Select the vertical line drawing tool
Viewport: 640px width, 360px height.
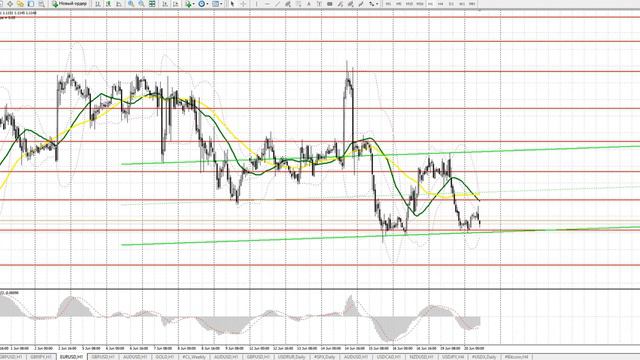click(x=257, y=4)
